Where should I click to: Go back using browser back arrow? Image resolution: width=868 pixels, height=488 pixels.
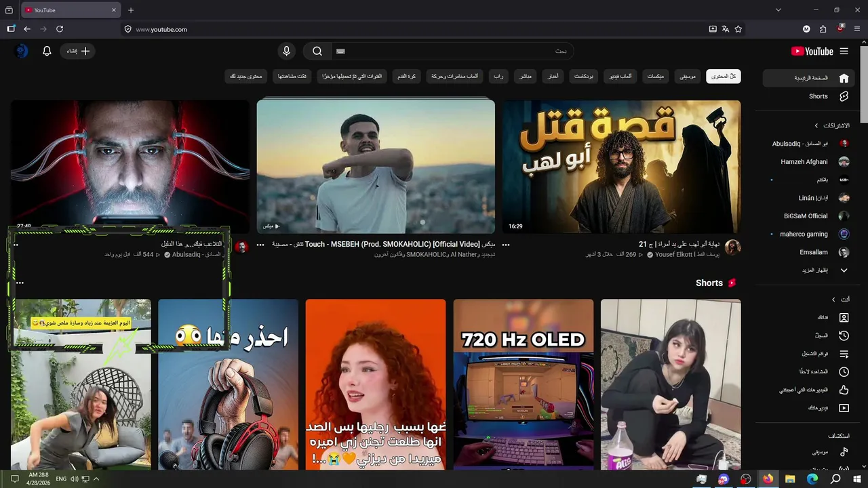tap(27, 29)
